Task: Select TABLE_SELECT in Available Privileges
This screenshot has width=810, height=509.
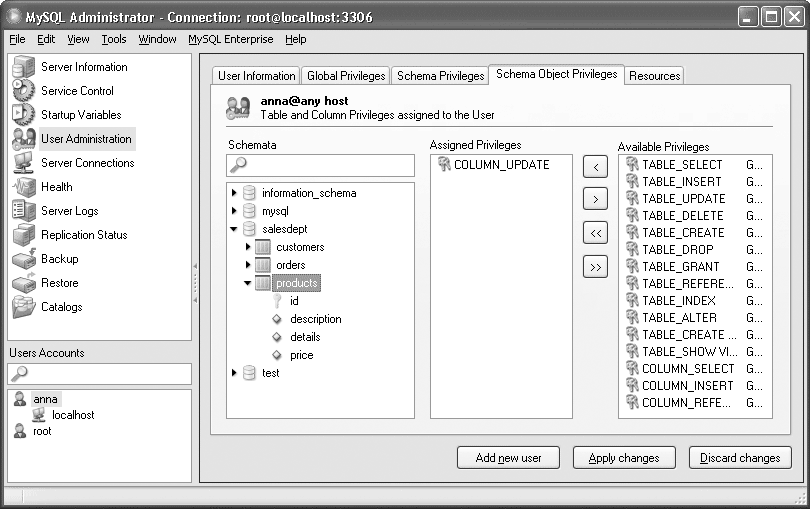Action: [x=681, y=164]
